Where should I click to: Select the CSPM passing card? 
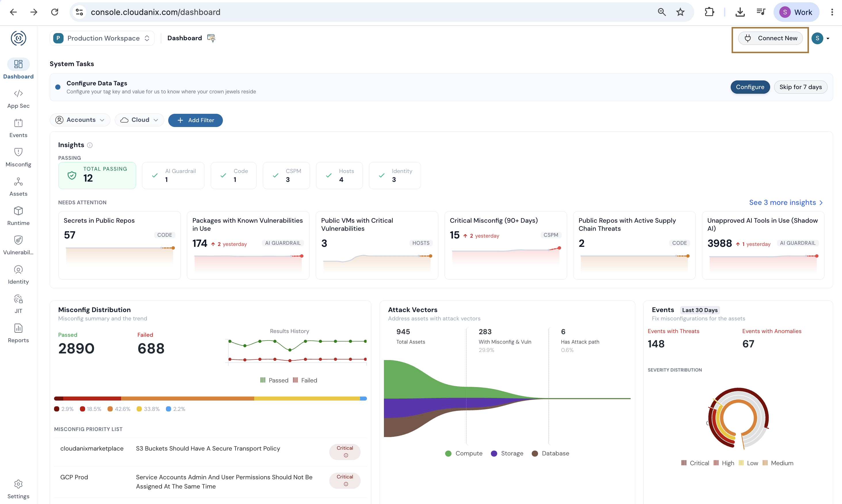(x=286, y=175)
